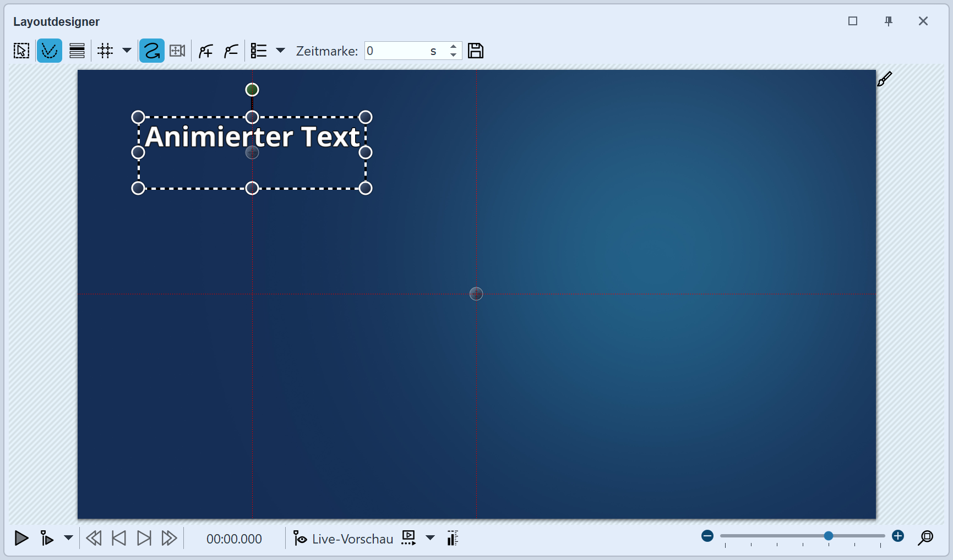The image size is (953, 560).
Task: Click the camera pan zoom icon
Action: pos(177,50)
